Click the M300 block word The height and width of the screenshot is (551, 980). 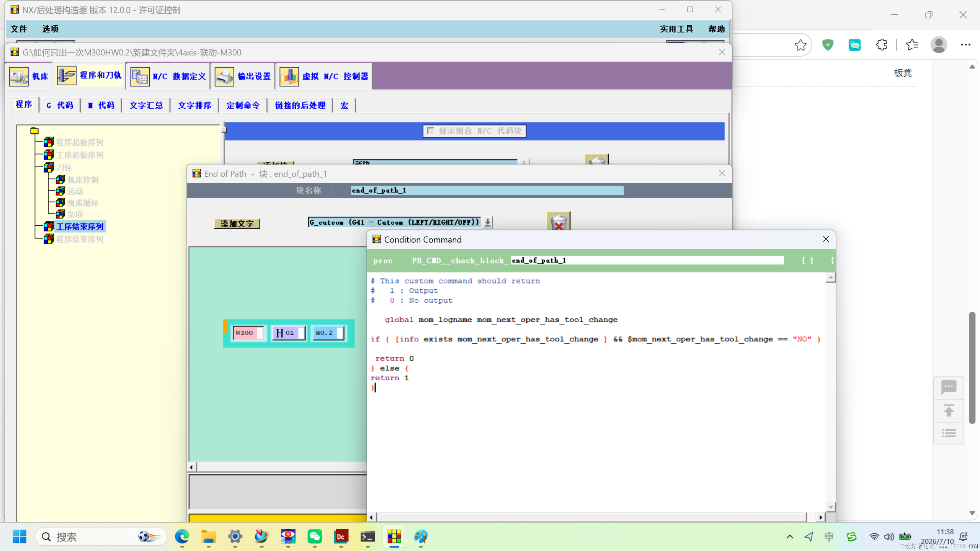[248, 333]
